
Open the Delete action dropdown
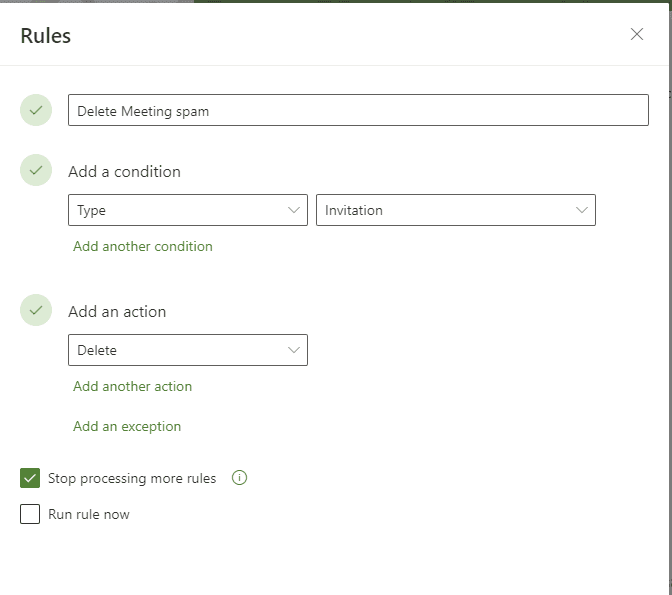(188, 350)
